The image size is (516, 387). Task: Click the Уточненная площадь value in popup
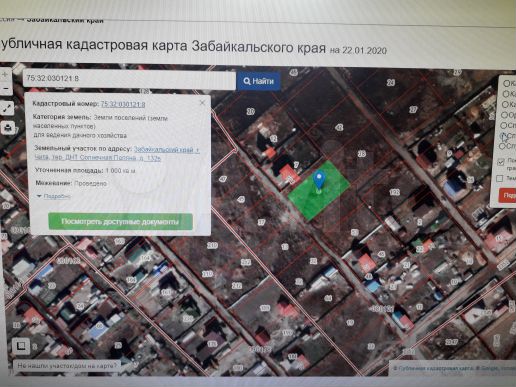tap(120, 171)
